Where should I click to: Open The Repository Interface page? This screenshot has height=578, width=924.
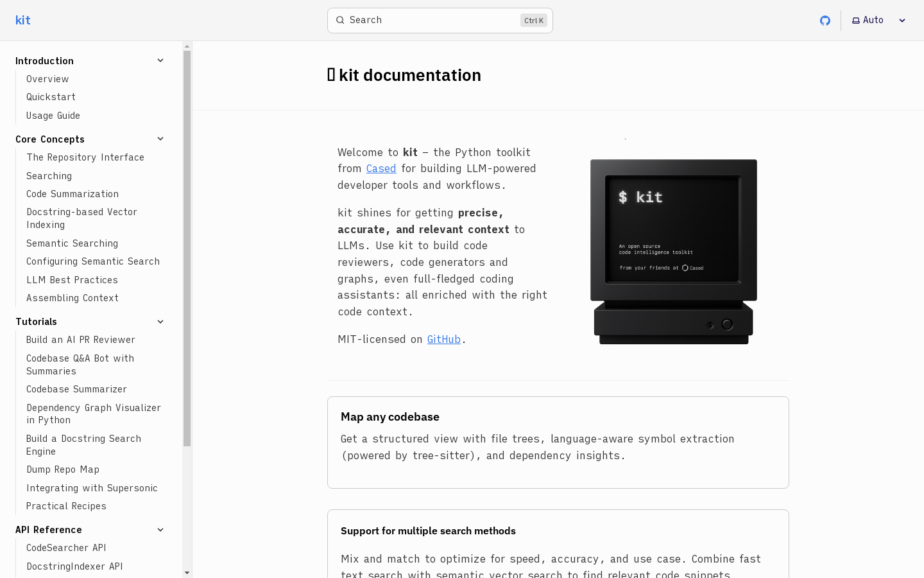pos(85,157)
